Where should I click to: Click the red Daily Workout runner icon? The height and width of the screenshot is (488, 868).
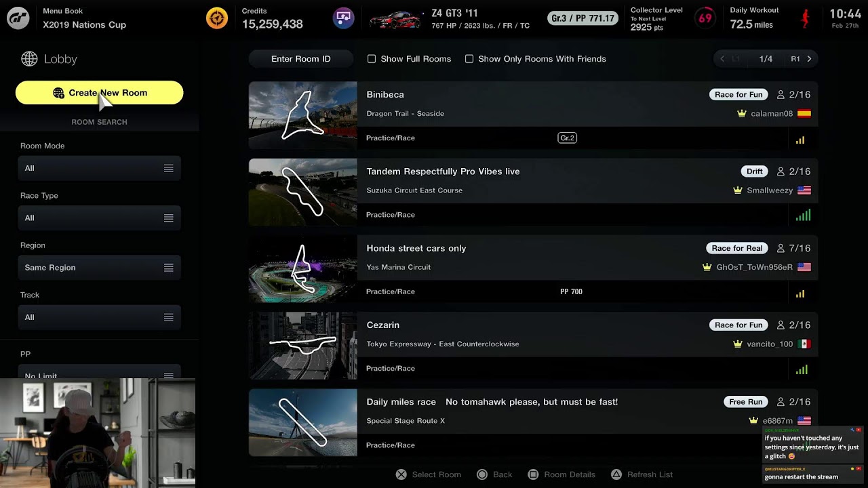coord(805,18)
